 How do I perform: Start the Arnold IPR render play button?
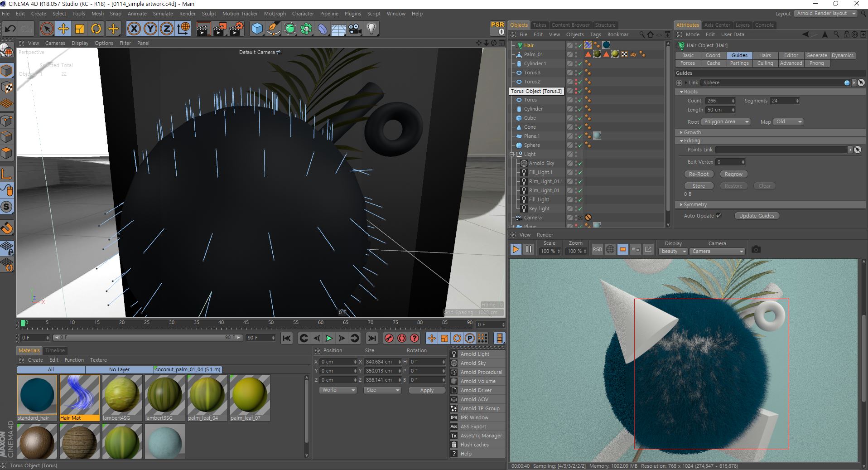point(516,249)
